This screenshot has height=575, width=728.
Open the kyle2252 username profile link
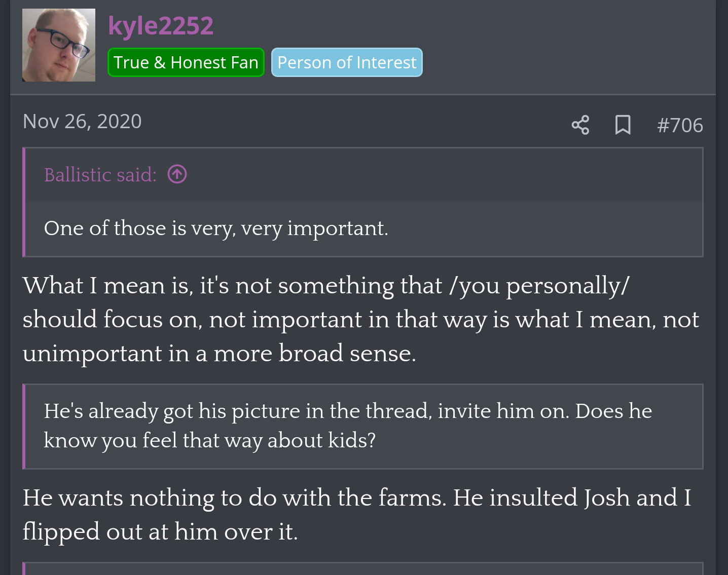click(x=161, y=26)
